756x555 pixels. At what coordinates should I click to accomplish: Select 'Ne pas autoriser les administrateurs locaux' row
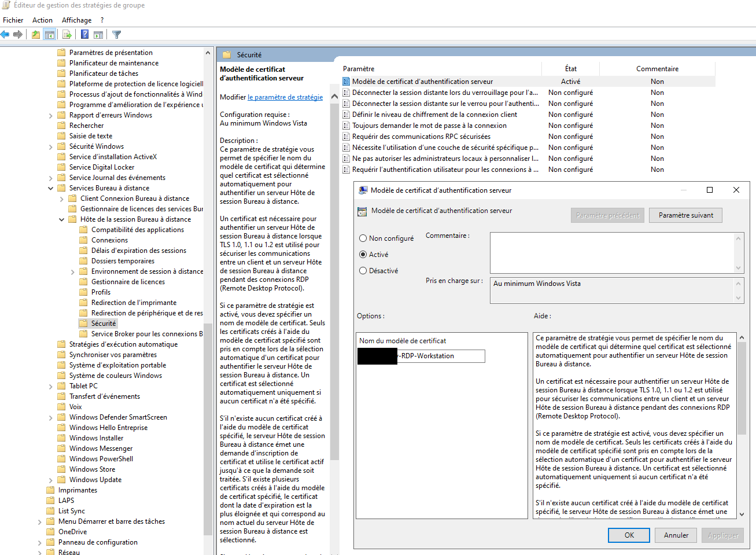click(528, 159)
